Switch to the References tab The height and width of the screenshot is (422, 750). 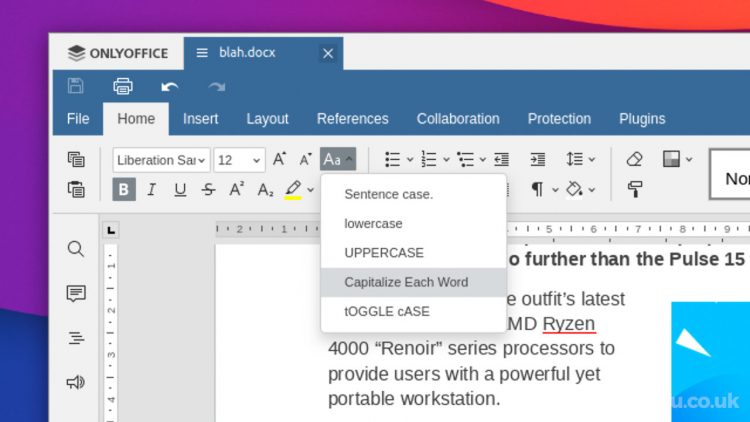(x=353, y=119)
